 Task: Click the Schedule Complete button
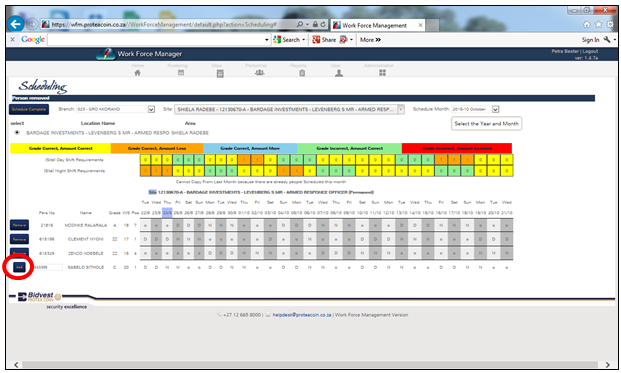(29, 109)
